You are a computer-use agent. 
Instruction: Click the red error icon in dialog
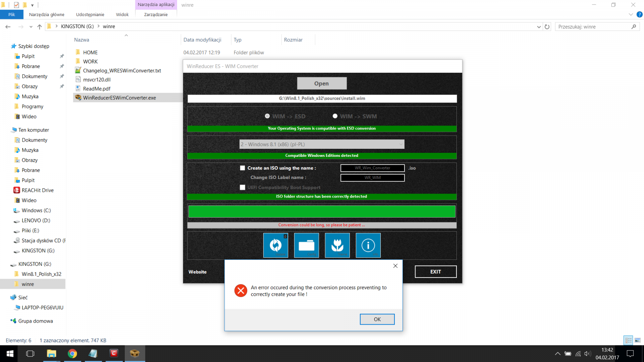click(x=241, y=290)
